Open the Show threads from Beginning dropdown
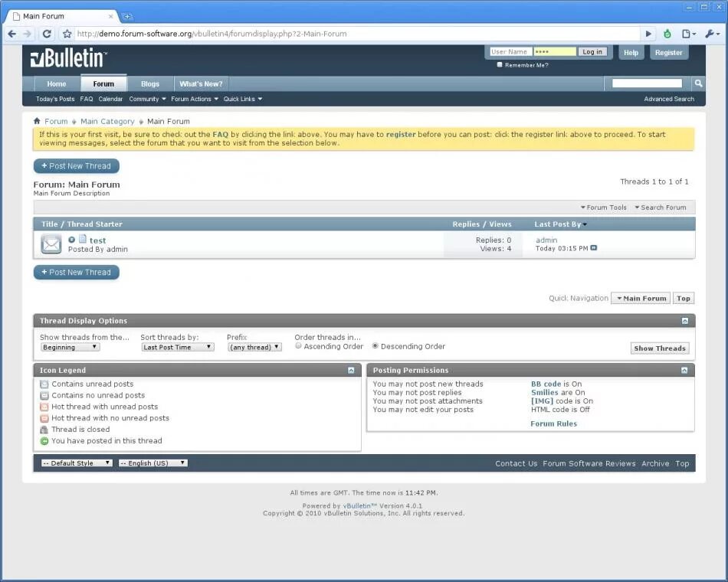728x582 pixels. point(70,347)
